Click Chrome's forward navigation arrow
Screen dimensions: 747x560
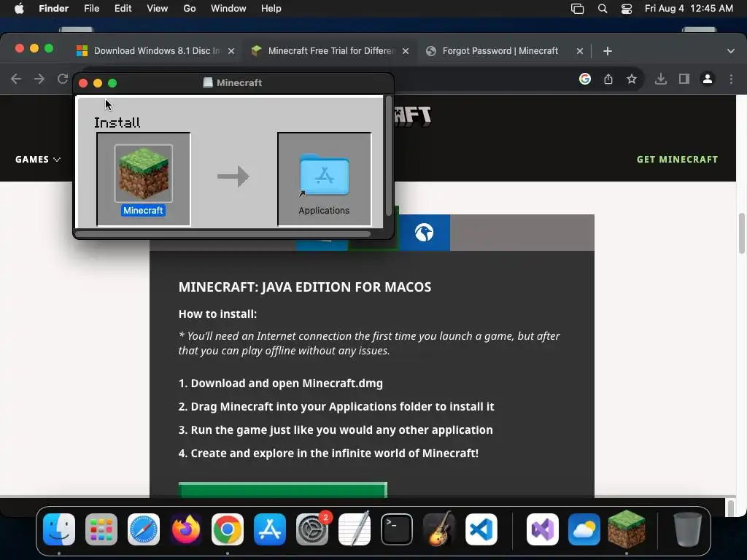(x=39, y=79)
